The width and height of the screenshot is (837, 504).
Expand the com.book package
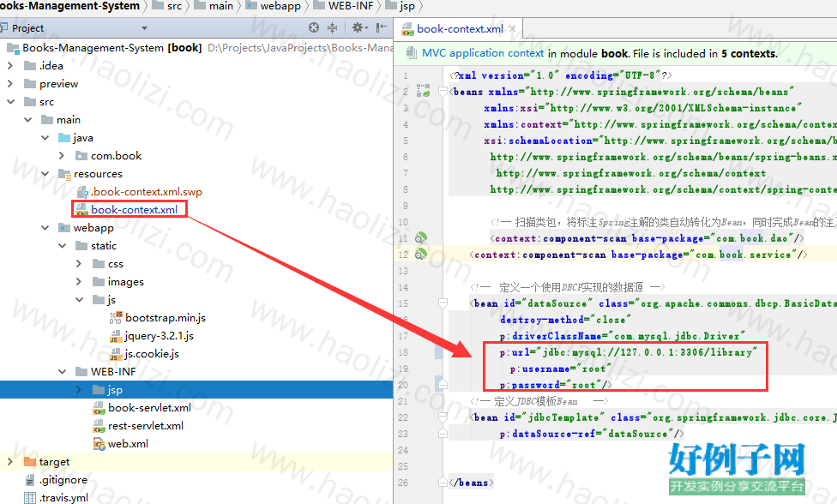tap(62, 156)
